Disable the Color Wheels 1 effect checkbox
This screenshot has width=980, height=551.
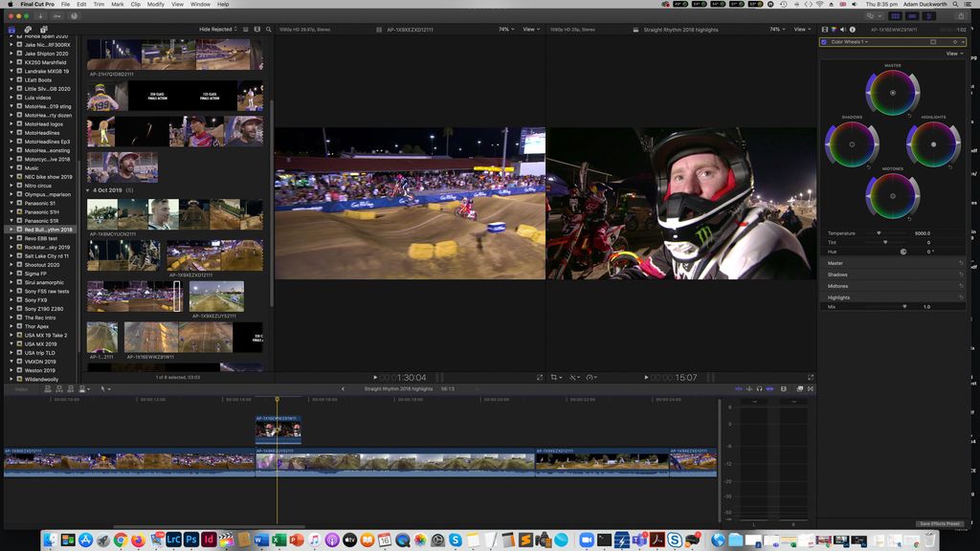tap(823, 41)
